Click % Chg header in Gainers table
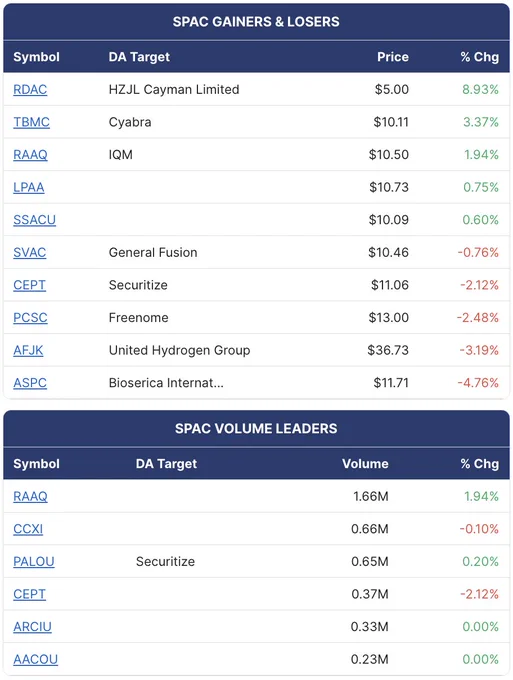 point(480,57)
